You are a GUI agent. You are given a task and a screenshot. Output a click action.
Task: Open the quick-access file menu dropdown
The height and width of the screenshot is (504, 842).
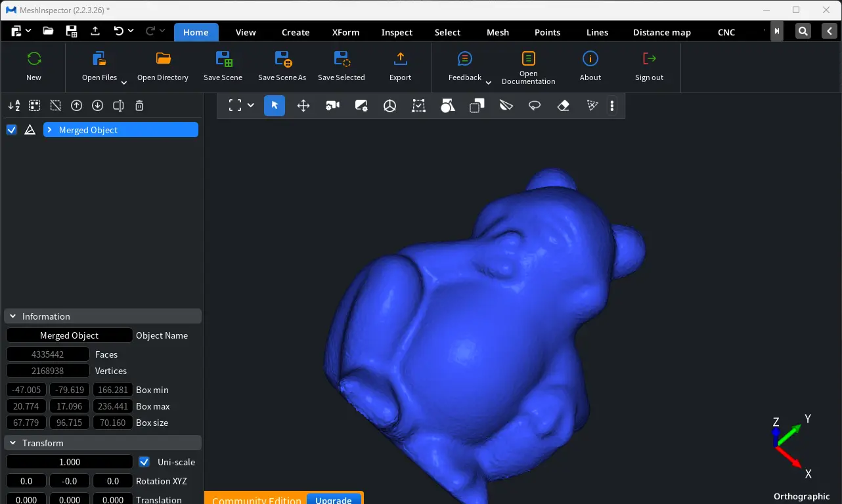(x=28, y=31)
